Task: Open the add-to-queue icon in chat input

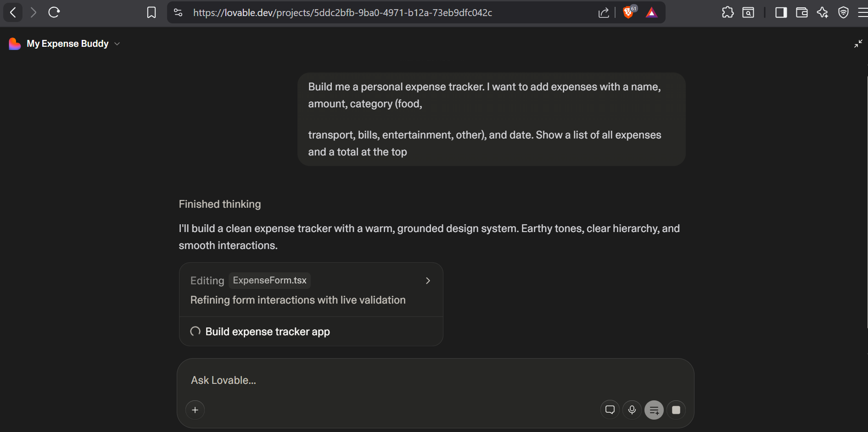Action: pos(654,410)
